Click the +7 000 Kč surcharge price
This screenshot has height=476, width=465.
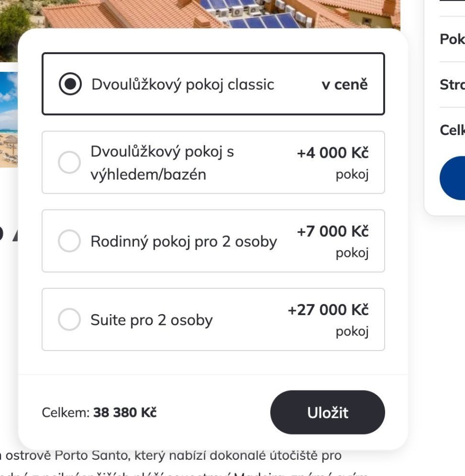pos(333,231)
